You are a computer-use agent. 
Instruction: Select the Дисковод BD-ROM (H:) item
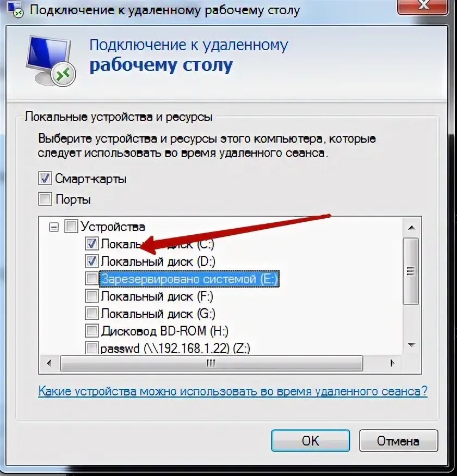coord(165,331)
